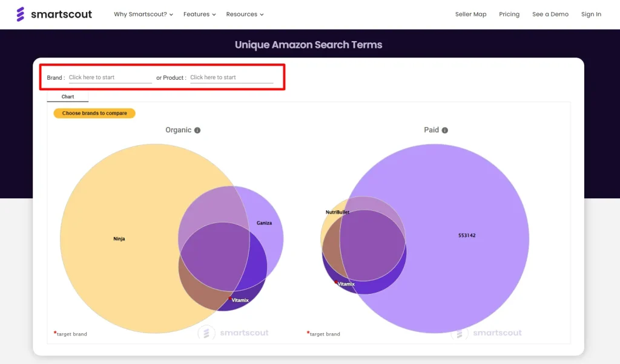Click the info icon next to Paid
Screen dimensions: 620x364
pyautogui.click(x=446, y=129)
